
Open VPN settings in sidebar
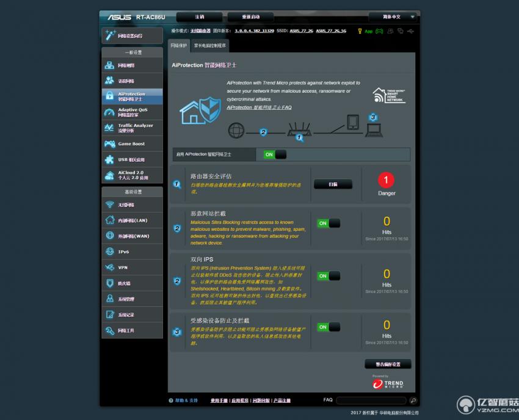pos(132,267)
